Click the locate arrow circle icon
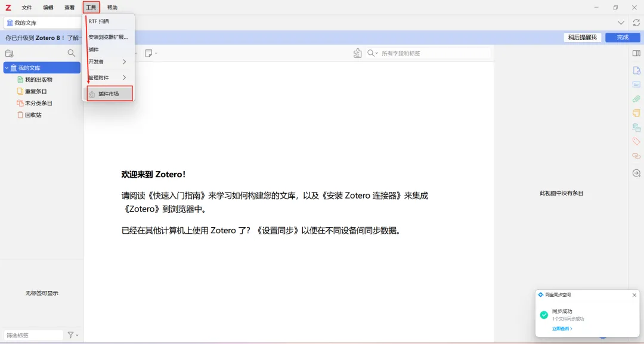644x344 pixels. point(636,173)
